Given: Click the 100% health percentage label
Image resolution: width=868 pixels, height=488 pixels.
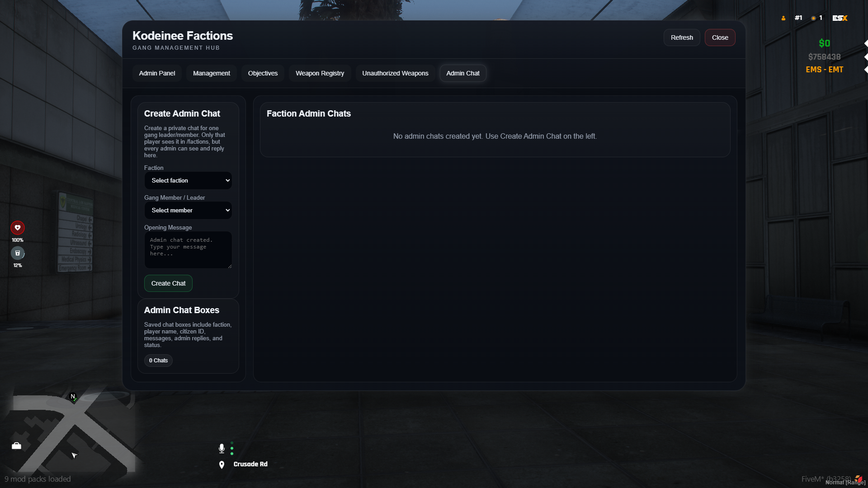Looking at the screenshot, I should tap(18, 240).
